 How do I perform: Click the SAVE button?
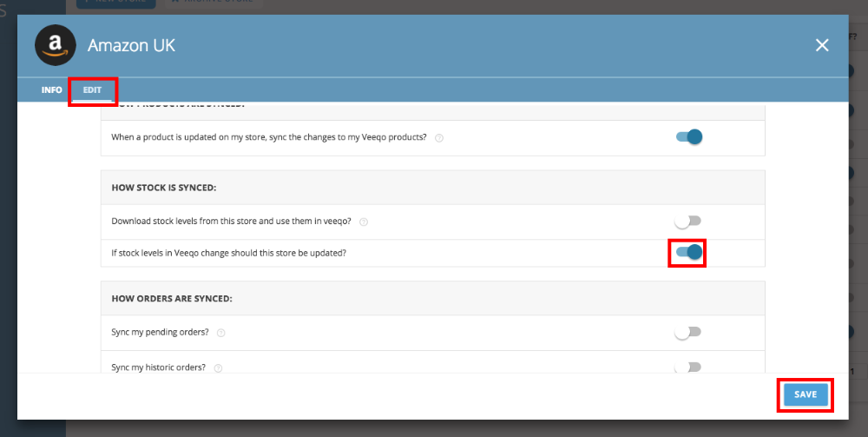click(x=806, y=394)
